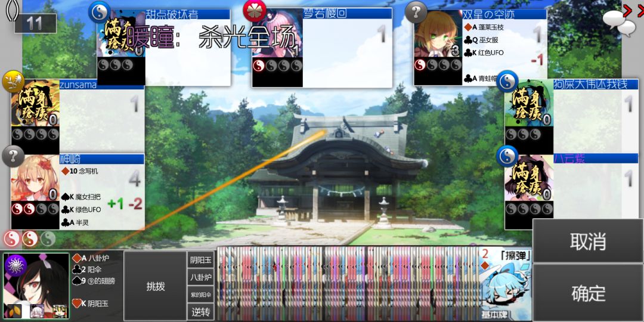Click the question-mark role badge of 双星の空迹

pos(416,12)
